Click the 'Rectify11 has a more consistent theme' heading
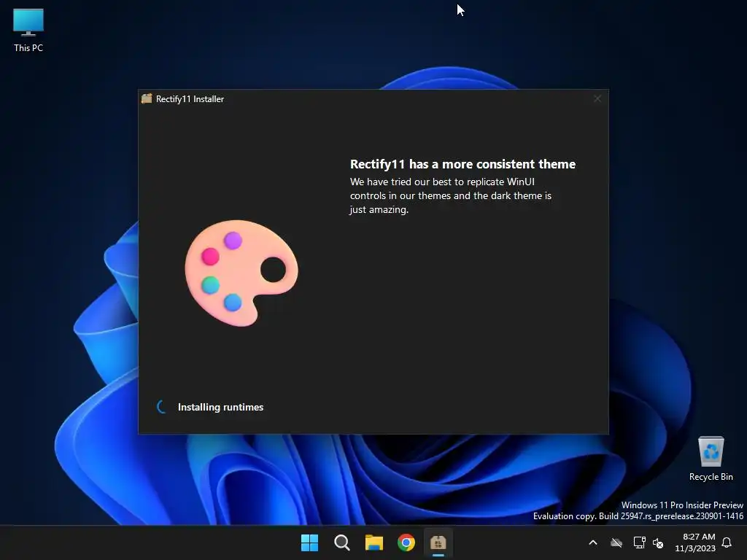The width and height of the screenshot is (747, 560). [462, 164]
